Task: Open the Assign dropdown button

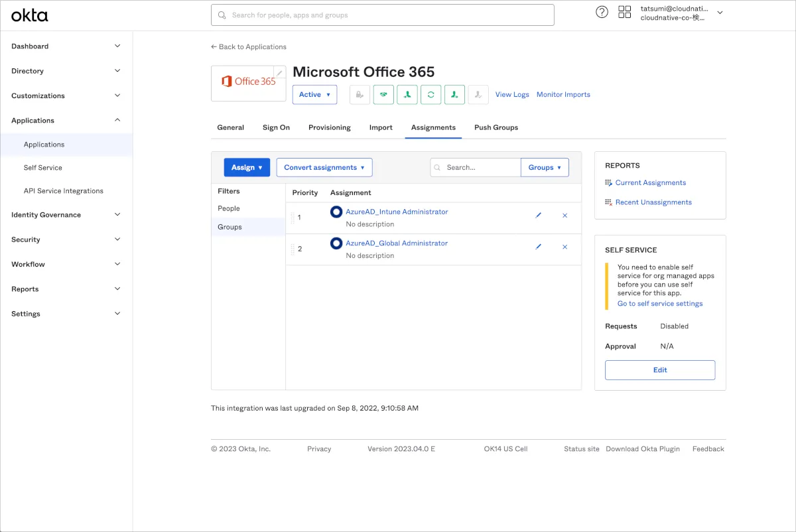Action: pos(247,168)
